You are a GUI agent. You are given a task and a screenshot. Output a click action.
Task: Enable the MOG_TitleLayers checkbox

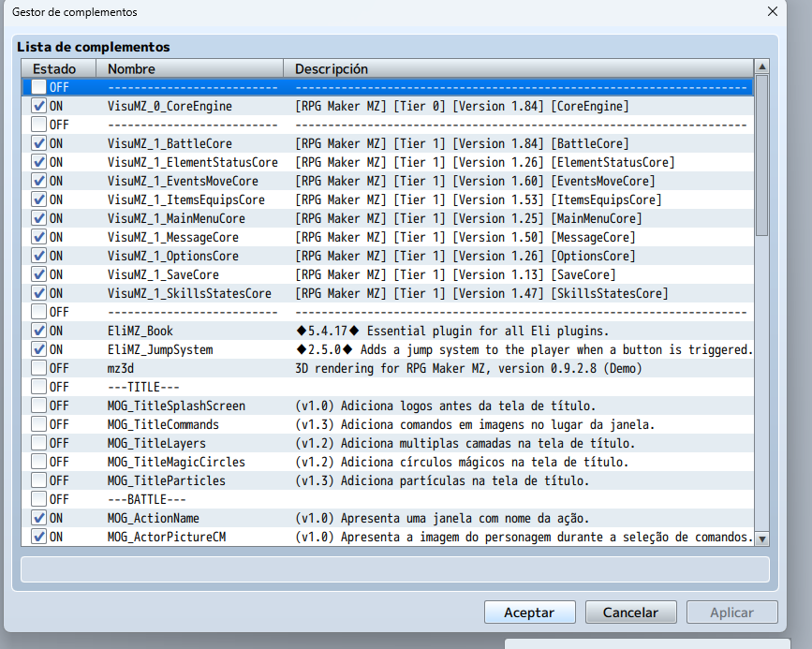(38, 443)
